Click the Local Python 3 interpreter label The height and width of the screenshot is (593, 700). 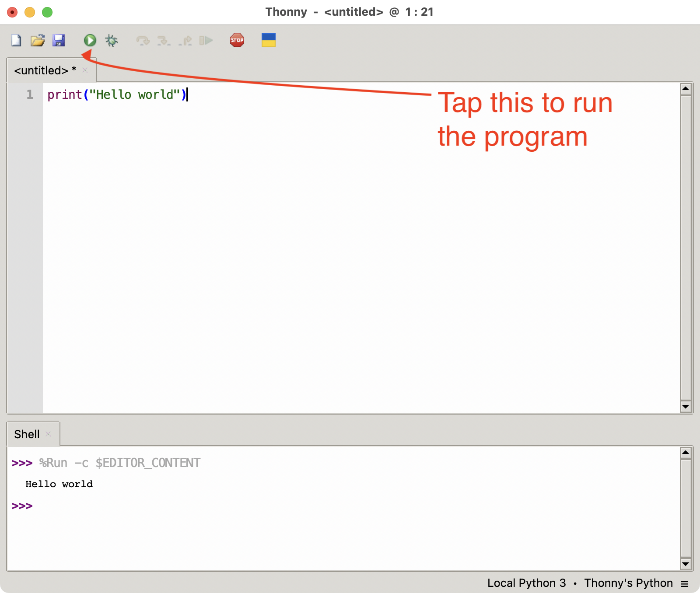(526, 583)
